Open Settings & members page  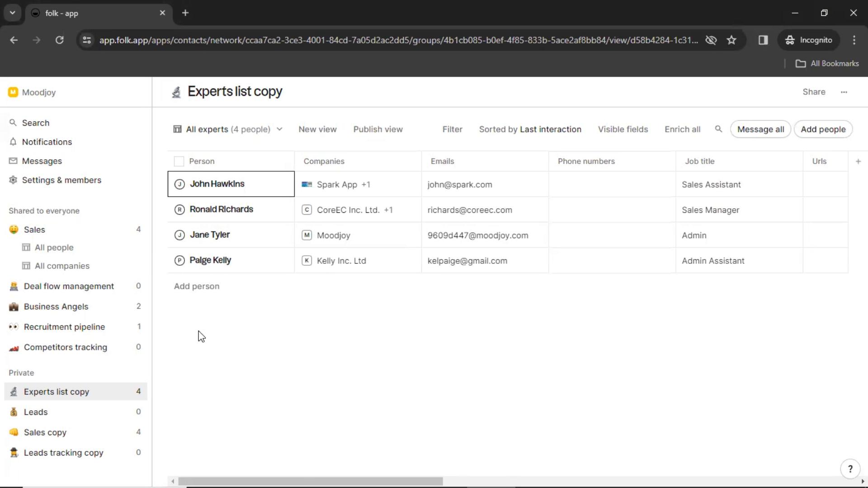coord(61,179)
